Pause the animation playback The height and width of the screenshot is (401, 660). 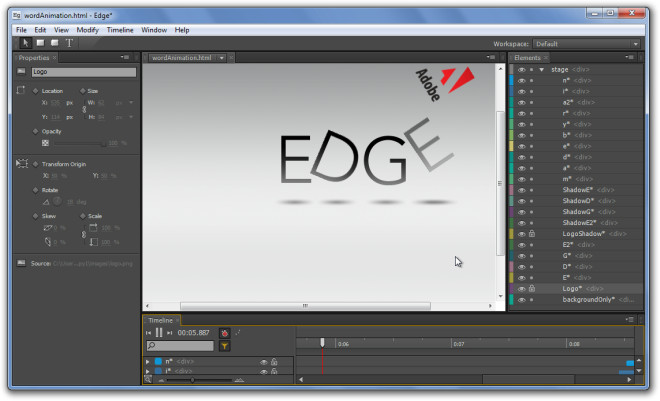click(159, 333)
